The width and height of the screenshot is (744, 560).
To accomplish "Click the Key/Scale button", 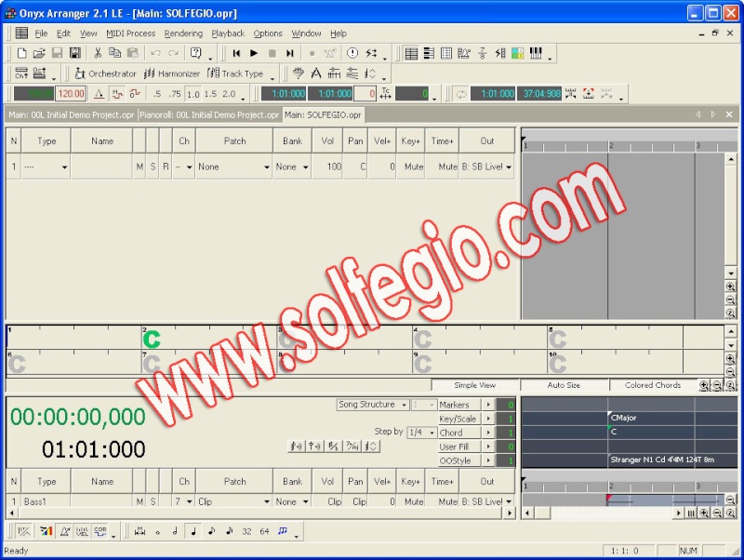I will [458, 419].
